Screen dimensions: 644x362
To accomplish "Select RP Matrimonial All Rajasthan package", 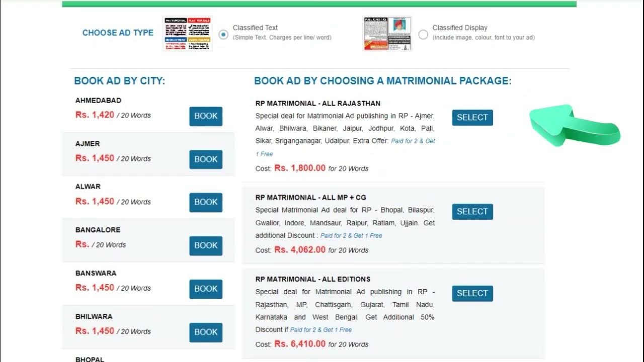I will [x=472, y=118].
